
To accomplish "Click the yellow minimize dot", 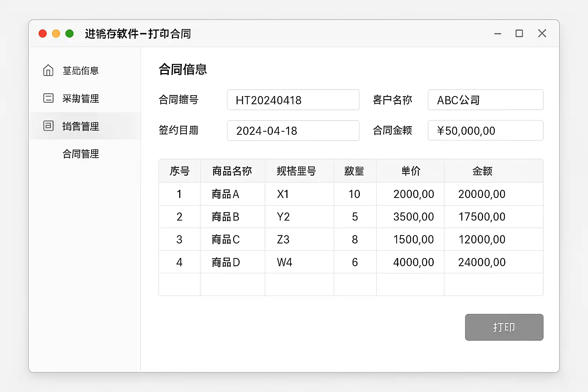I will coord(56,34).
